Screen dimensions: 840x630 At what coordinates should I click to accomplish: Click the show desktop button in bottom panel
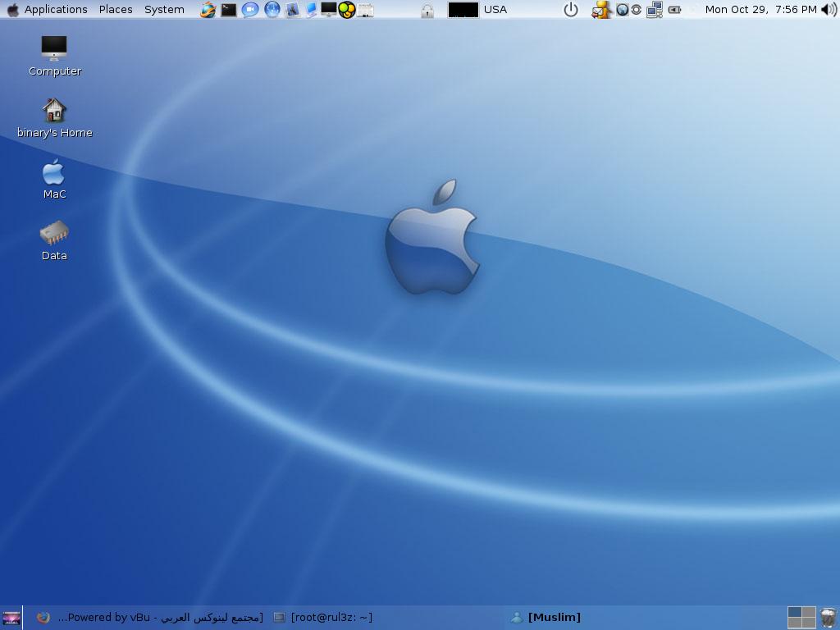coord(11,618)
